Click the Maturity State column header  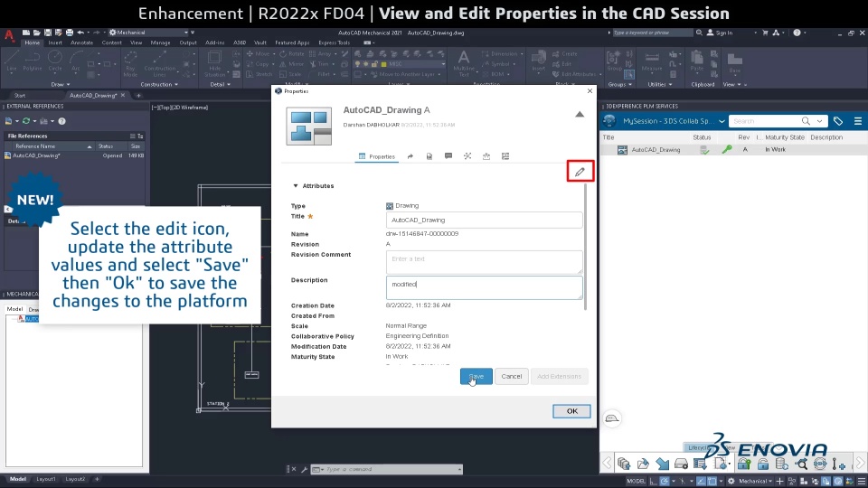[785, 137]
